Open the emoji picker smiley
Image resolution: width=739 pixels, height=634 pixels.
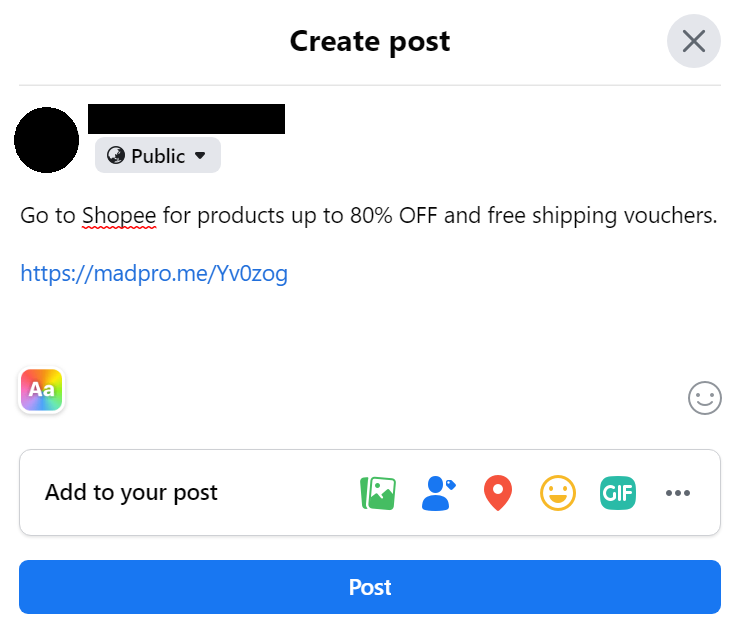tap(704, 398)
